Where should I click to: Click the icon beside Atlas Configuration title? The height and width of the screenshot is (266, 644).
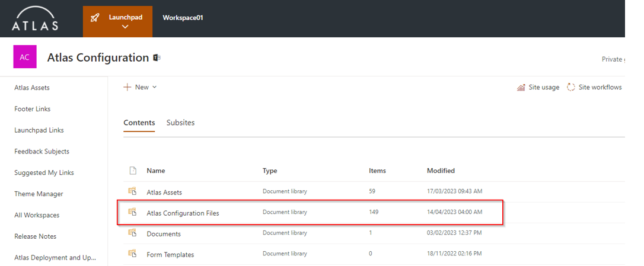pyautogui.click(x=157, y=57)
